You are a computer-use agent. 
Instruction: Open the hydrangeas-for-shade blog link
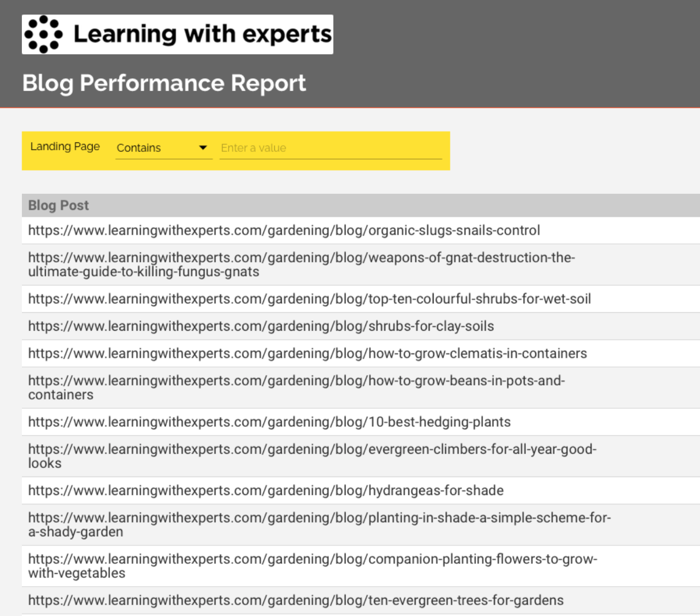[266, 491]
